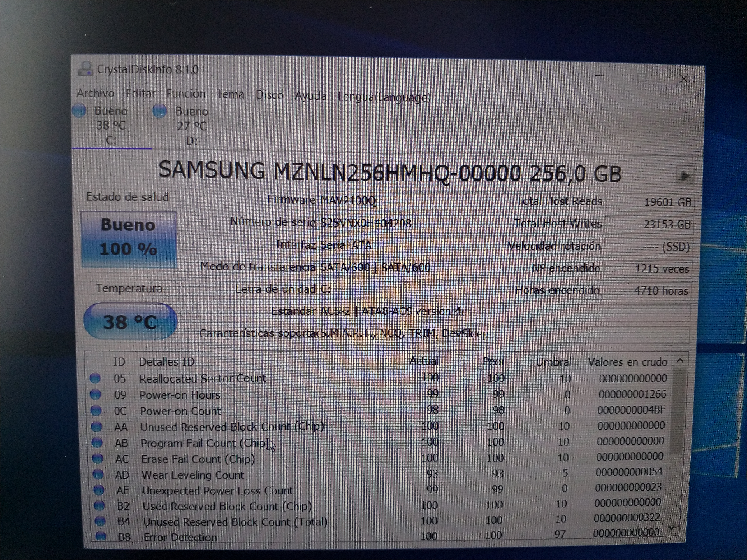Viewport: 747px width, 560px height.
Task: Click the 38 °C temperature button
Action: (x=130, y=321)
